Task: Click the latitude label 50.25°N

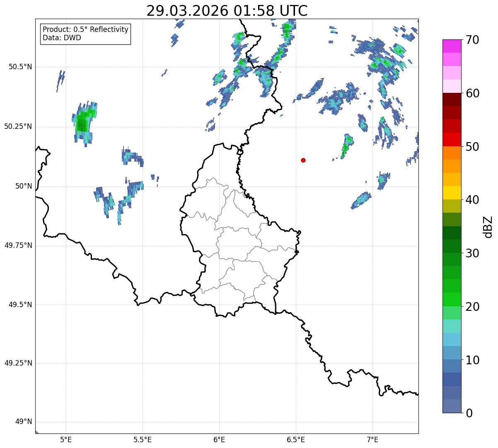Action: [18, 126]
